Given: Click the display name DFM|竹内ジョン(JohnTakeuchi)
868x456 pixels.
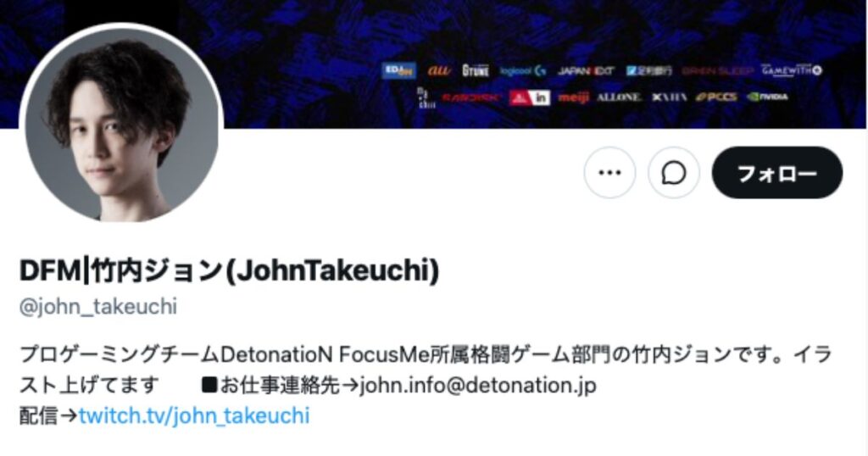Looking at the screenshot, I should coord(229,270).
